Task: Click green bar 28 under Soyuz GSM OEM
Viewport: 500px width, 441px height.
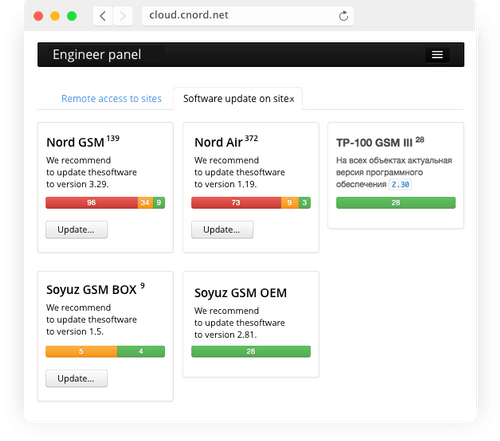Action: (251, 351)
